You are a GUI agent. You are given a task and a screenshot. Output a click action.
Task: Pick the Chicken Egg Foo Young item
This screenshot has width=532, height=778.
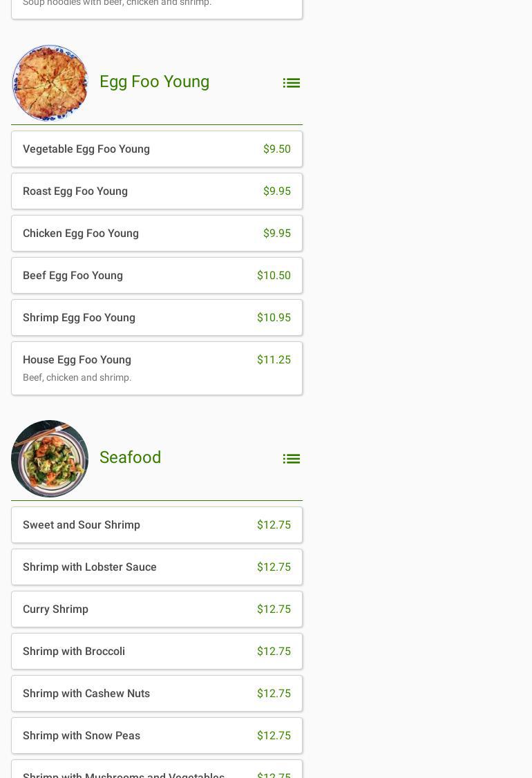(x=156, y=234)
